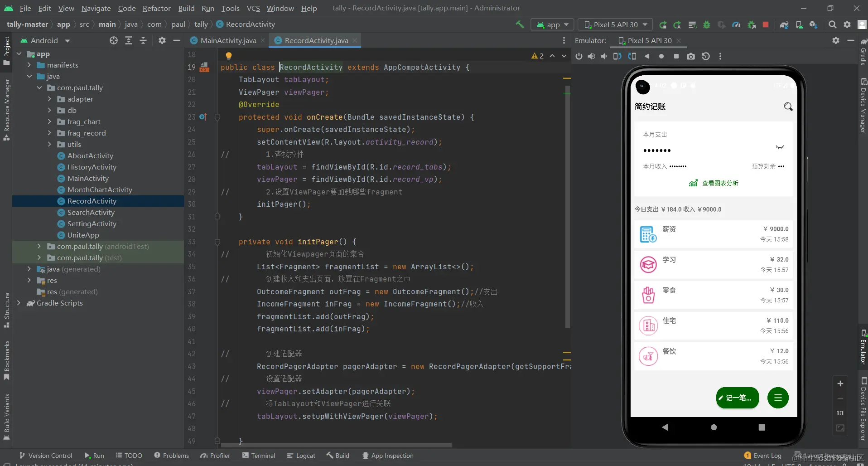The width and height of the screenshot is (868, 466).
Task: Open the Pixel 5 API 30 device dropdown
Action: point(616,24)
